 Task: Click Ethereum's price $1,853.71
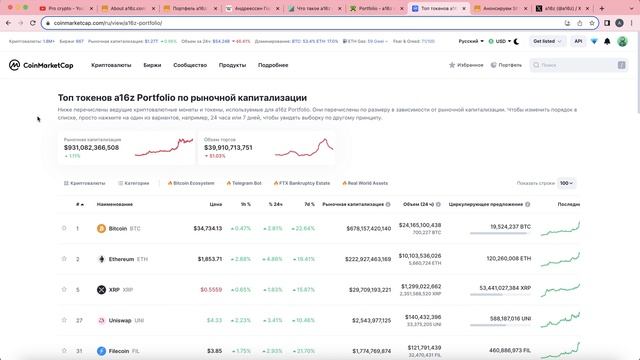tap(210, 259)
